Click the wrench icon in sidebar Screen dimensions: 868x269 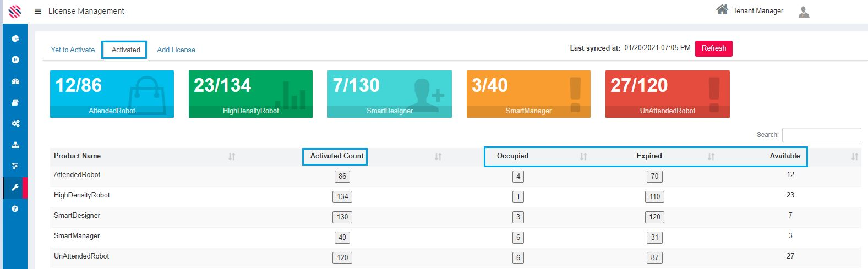click(15, 188)
